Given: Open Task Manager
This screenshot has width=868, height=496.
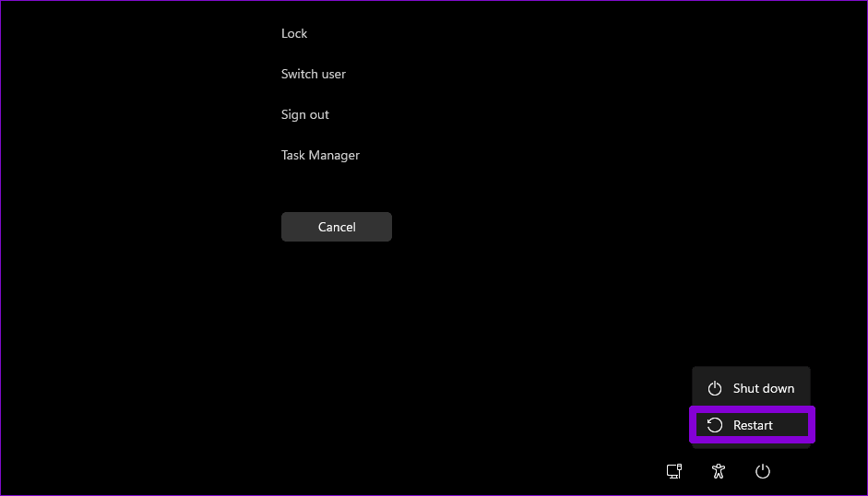Looking at the screenshot, I should pos(320,155).
